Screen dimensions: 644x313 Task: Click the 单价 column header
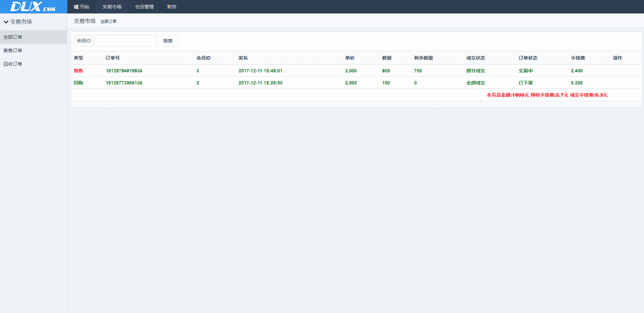click(350, 58)
